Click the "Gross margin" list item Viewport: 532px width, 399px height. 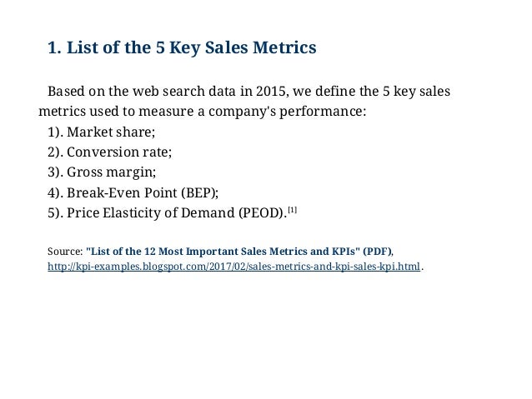(x=111, y=172)
